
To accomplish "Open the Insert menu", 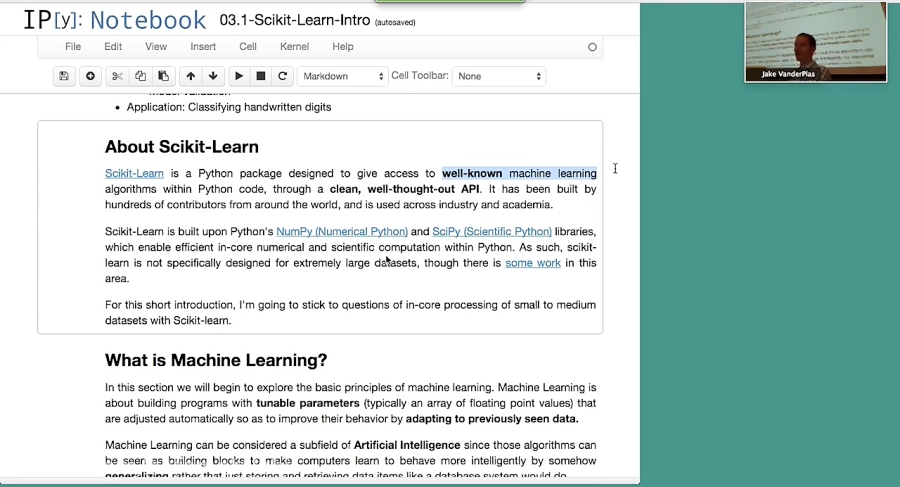I will click(203, 47).
